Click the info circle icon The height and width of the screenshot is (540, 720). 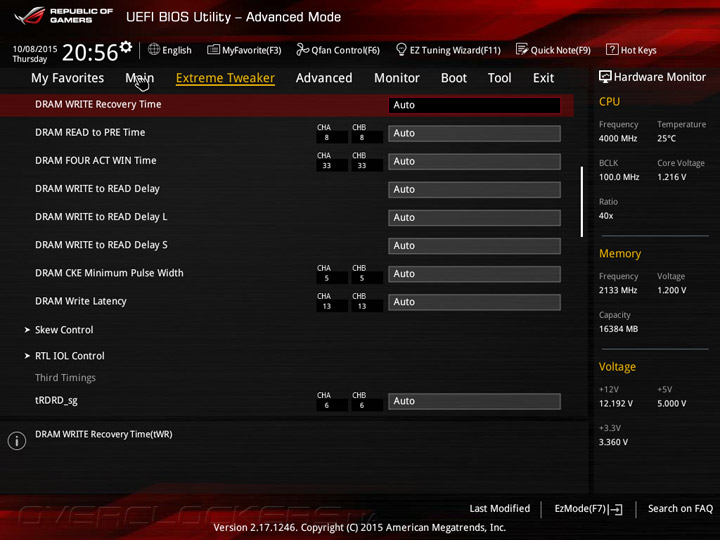pos(17,441)
